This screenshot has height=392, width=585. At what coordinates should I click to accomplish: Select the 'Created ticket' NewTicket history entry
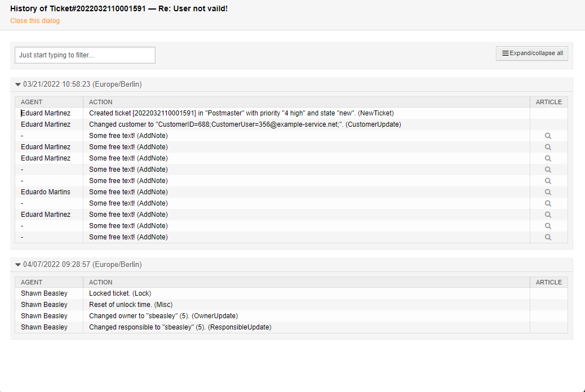241,113
